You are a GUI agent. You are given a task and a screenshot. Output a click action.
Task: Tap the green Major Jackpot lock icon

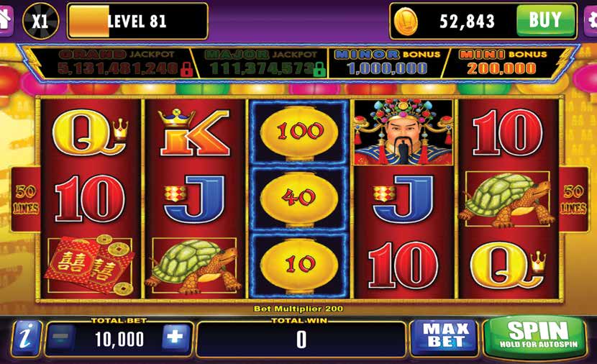320,69
